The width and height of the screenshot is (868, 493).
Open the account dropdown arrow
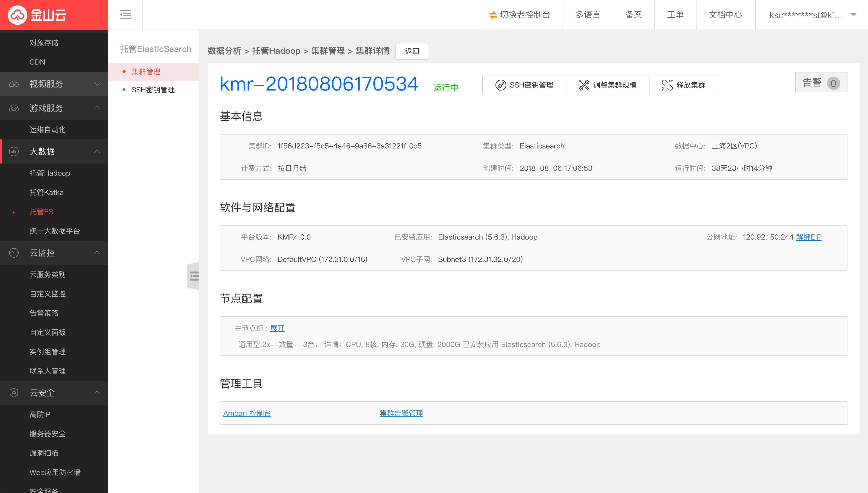point(854,15)
